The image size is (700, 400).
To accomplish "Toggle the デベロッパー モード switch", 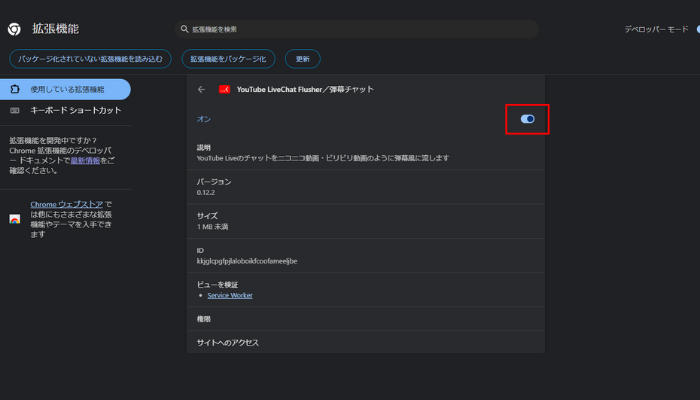I will (x=698, y=29).
